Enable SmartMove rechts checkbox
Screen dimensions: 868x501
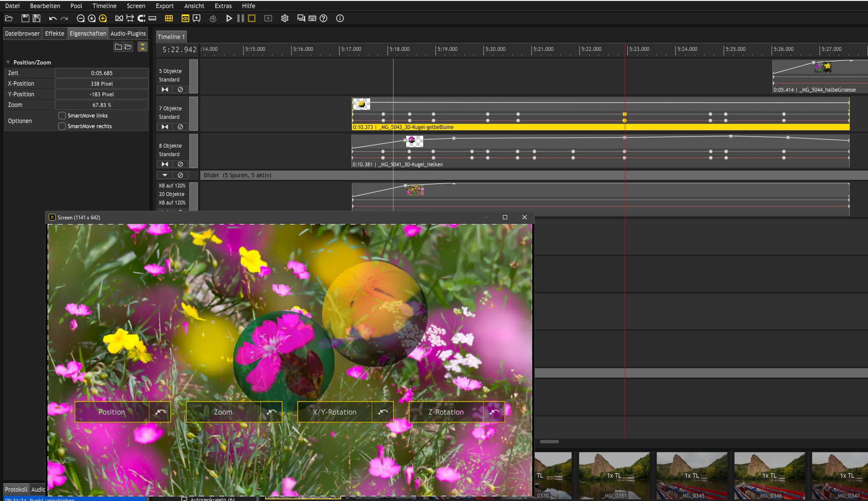(62, 126)
